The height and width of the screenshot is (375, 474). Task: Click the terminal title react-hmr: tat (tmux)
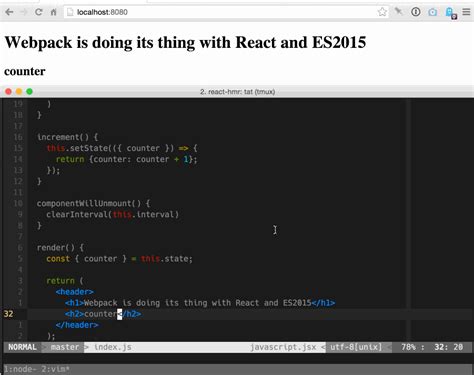[x=237, y=92]
